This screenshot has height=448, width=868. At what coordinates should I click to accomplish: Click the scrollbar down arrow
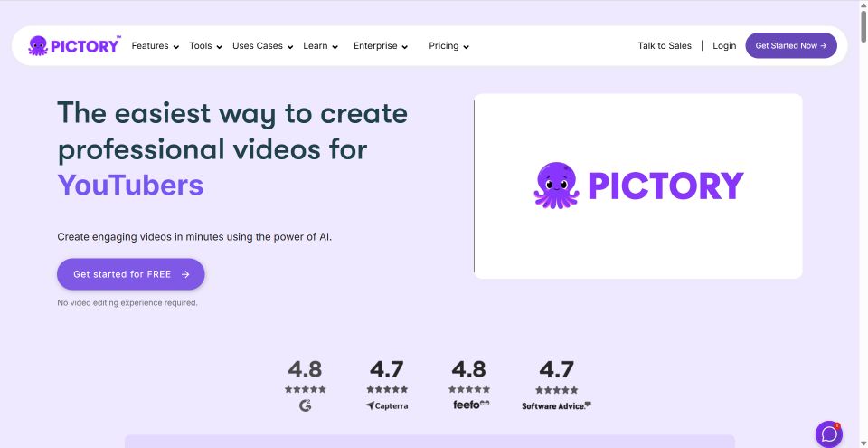863,443
